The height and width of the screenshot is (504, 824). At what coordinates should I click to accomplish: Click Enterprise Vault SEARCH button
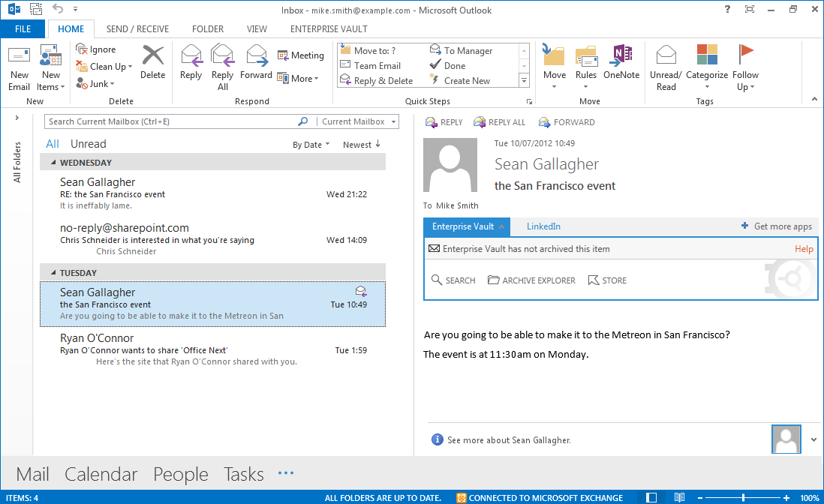click(x=453, y=280)
